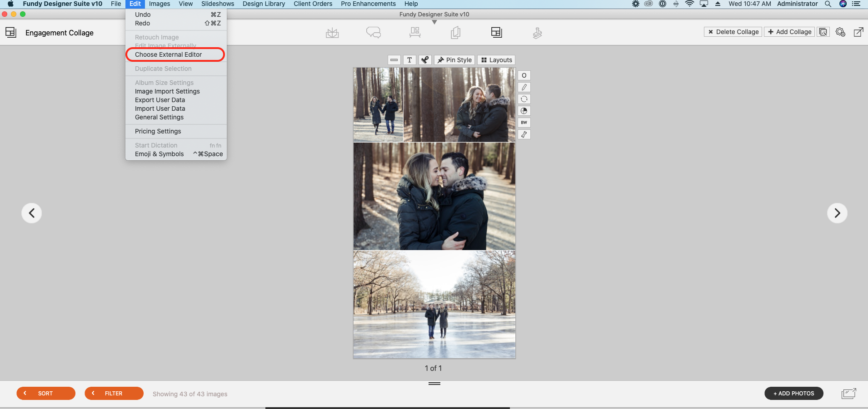Toggle the BW black and white button
This screenshot has width=868, height=409.
point(524,123)
